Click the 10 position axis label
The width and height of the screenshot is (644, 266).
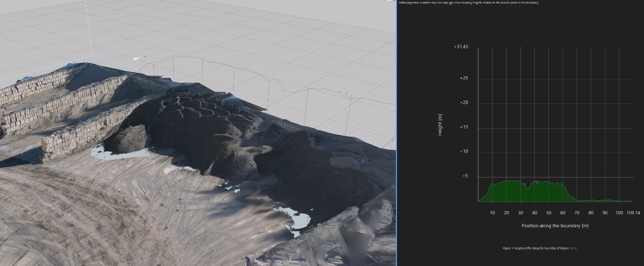(x=493, y=213)
